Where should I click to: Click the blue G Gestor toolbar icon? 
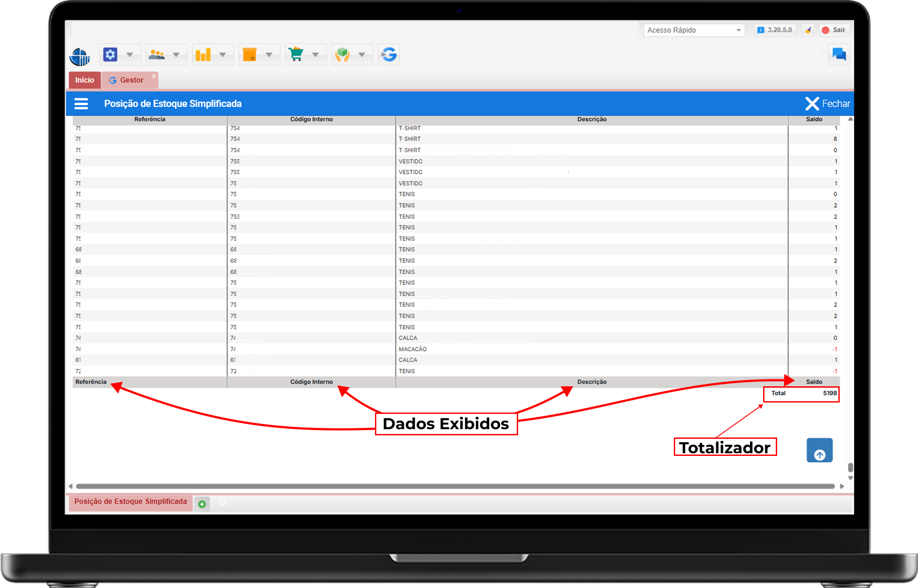click(389, 55)
